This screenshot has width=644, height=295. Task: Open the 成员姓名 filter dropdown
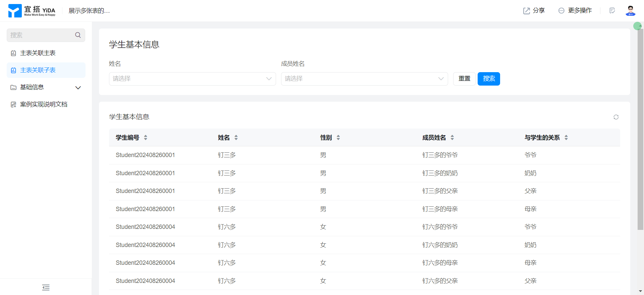364,79
